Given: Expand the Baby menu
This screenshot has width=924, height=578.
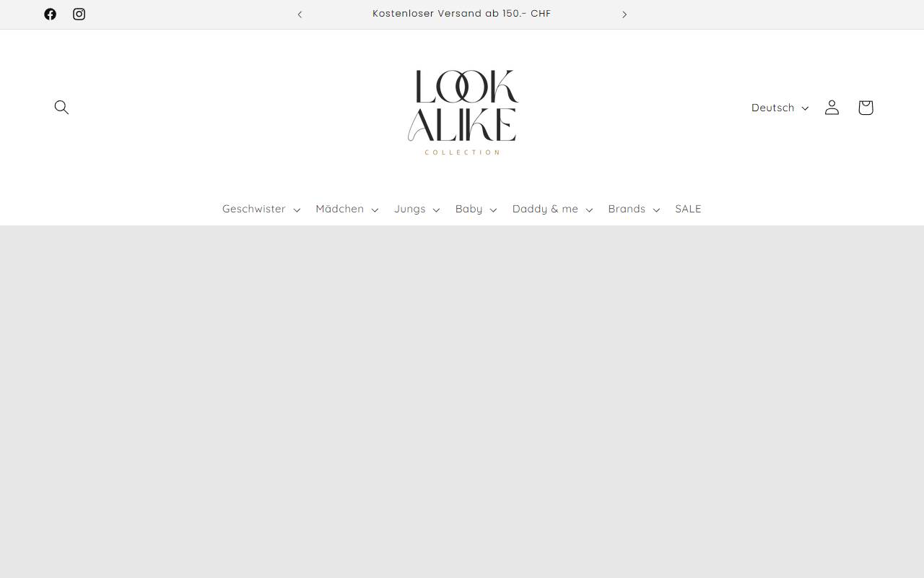Looking at the screenshot, I should 476,209.
